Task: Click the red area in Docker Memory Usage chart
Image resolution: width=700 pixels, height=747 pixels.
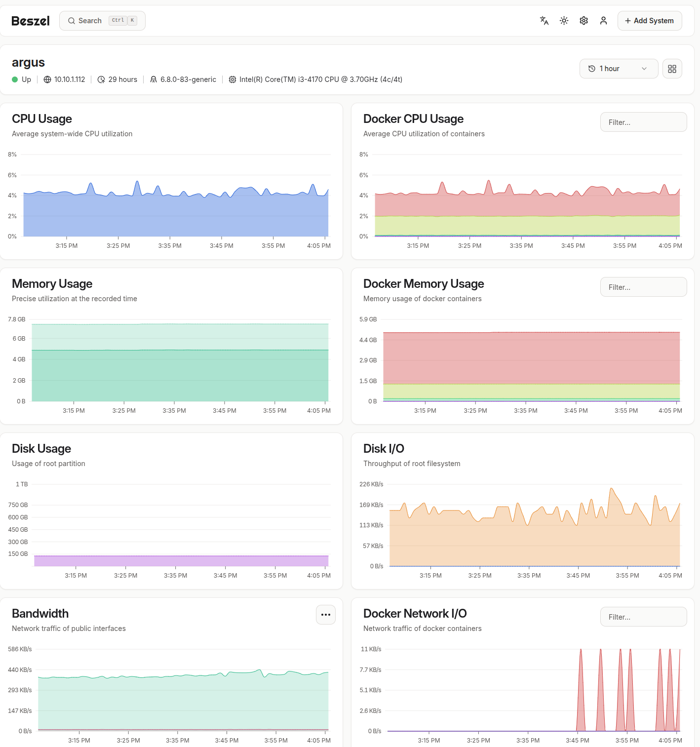Action: click(532, 358)
